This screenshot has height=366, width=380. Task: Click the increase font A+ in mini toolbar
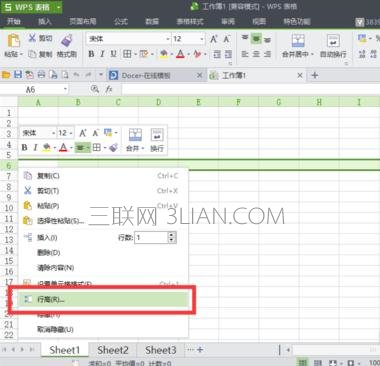[x=83, y=133]
